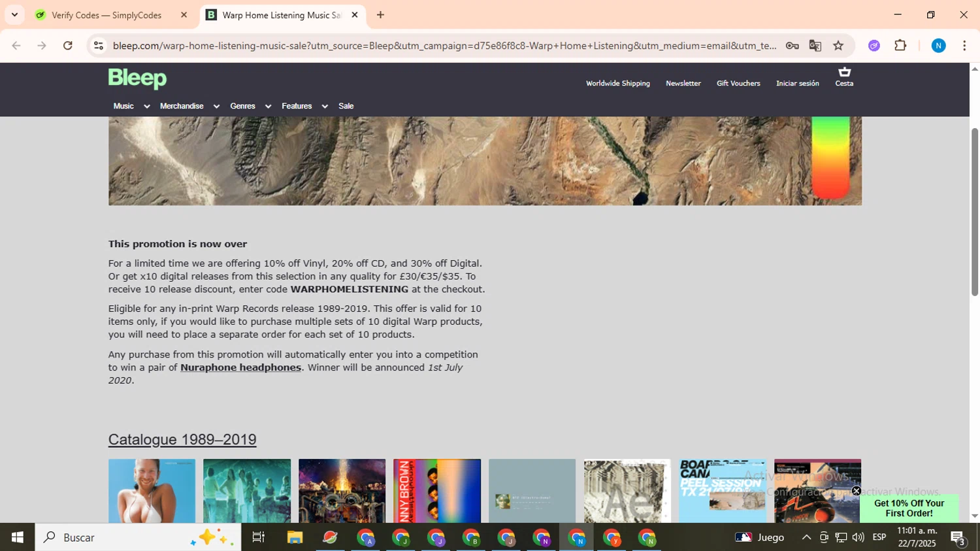Open the Newsletter link

pyautogui.click(x=683, y=83)
